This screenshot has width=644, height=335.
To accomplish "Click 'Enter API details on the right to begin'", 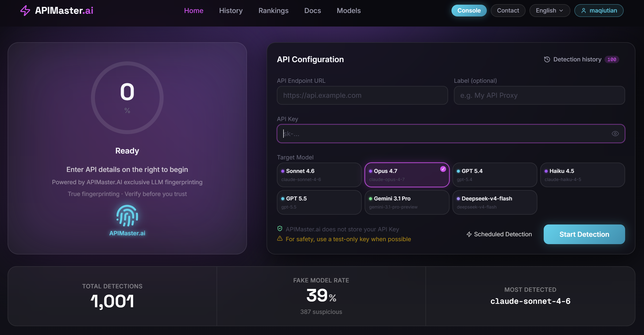I will pyautogui.click(x=127, y=169).
